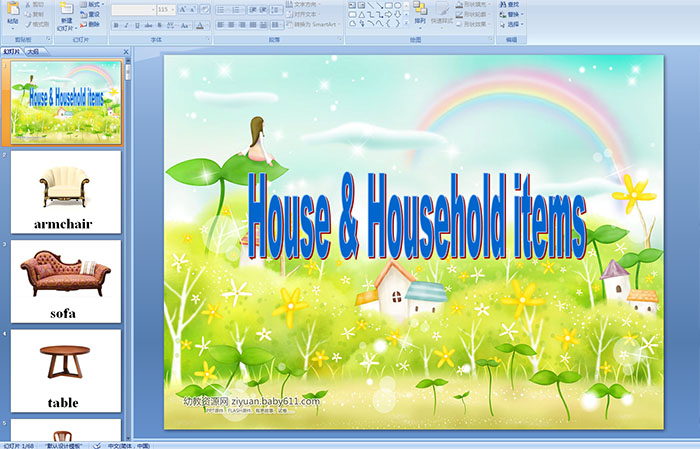Select the Right Arrow shape
The width and height of the screenshot is (700, 449).
coord(389,15)
